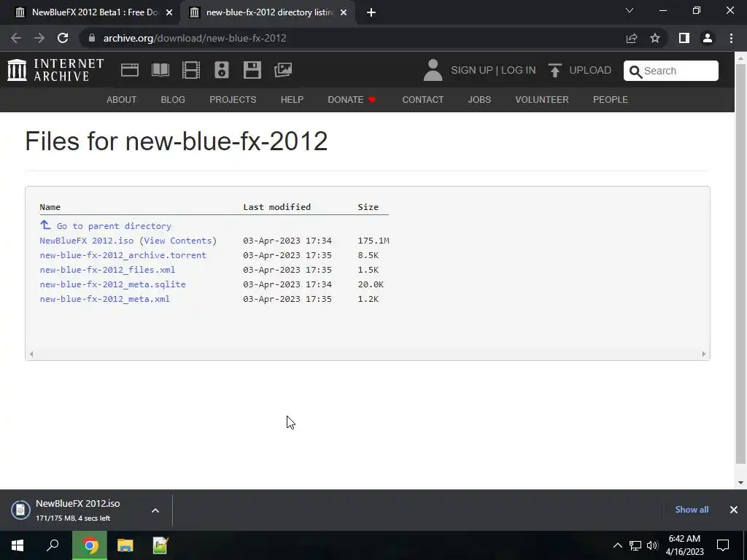Download NewBlueFX 2012.iso file link
Screen dimensions: 747x560
click(x=87, y=241)
